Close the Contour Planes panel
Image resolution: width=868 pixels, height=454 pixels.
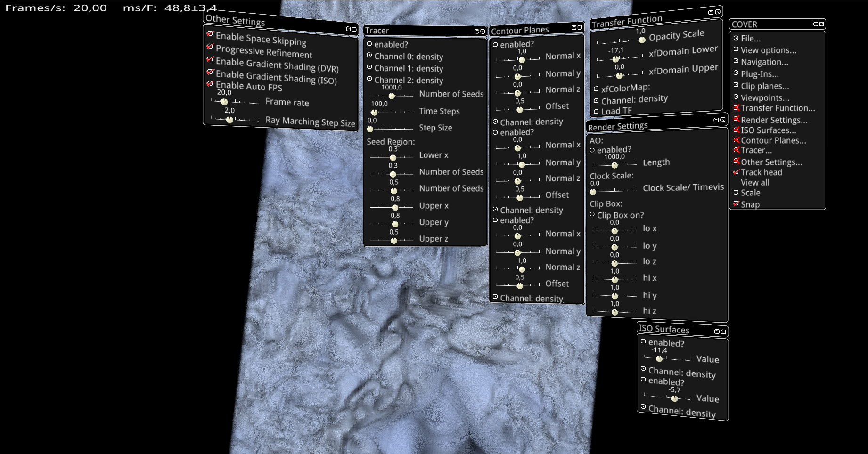[x=580, y=27]
